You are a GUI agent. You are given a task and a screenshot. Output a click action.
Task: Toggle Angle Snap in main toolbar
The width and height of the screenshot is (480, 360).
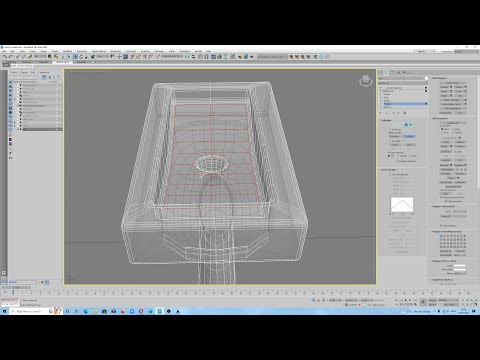[x=138, y=57]
